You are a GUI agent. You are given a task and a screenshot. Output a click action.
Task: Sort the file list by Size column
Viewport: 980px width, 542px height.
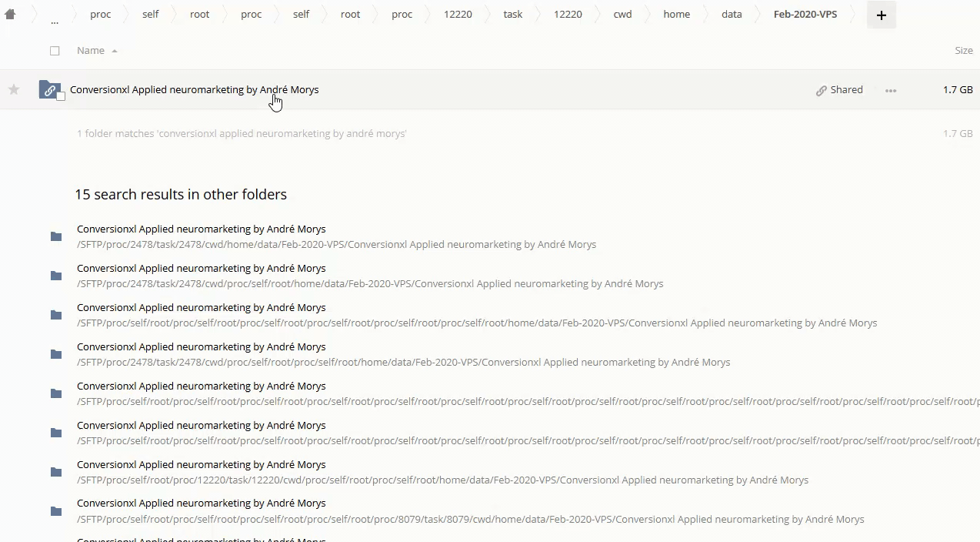(963, 51)
